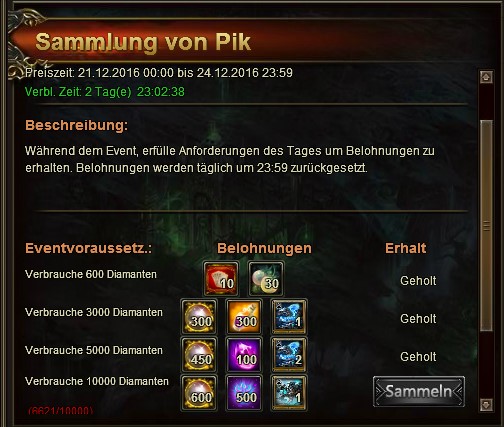This screenshot has height=427, width=504.
Task: Click the red playing cards reward icon
Action: coord(221,279)
